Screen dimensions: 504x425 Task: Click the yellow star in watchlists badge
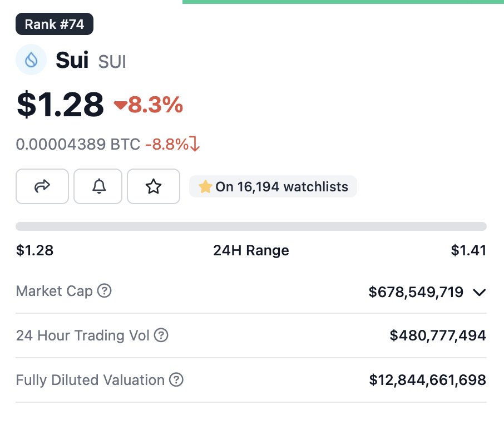point(205,186)
